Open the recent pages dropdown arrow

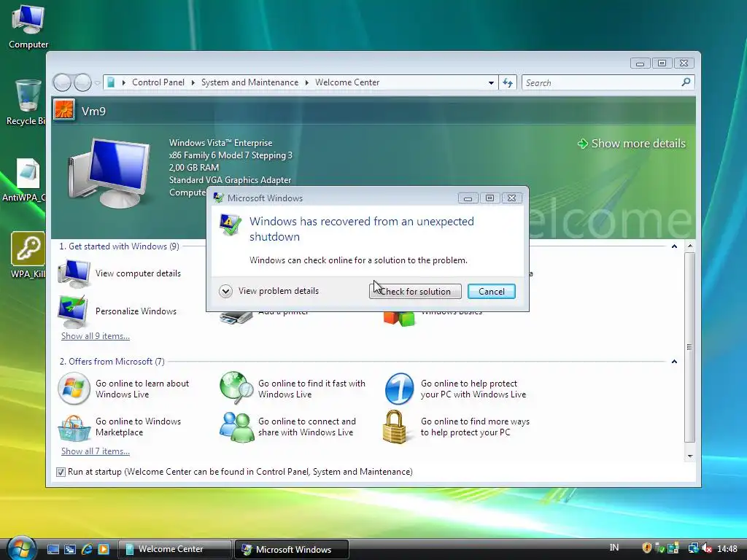pos(97,83)
